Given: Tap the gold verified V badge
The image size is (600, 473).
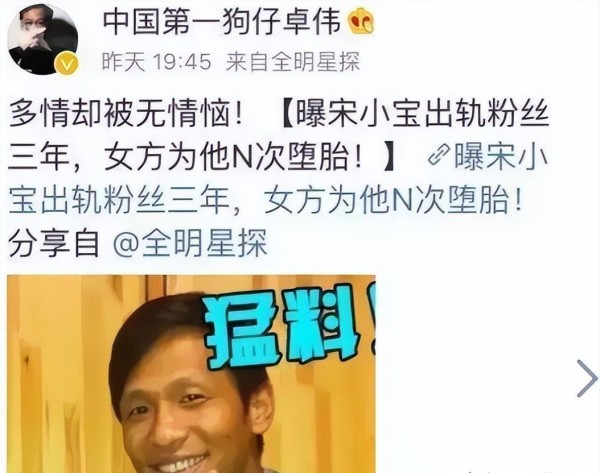Looking at the screenshot, I should (x=67, y=64).
